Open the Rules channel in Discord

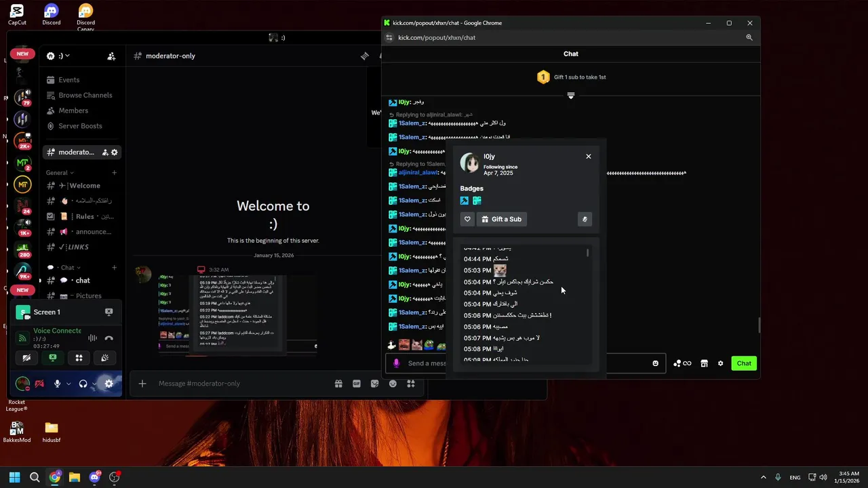coord(83,216)
